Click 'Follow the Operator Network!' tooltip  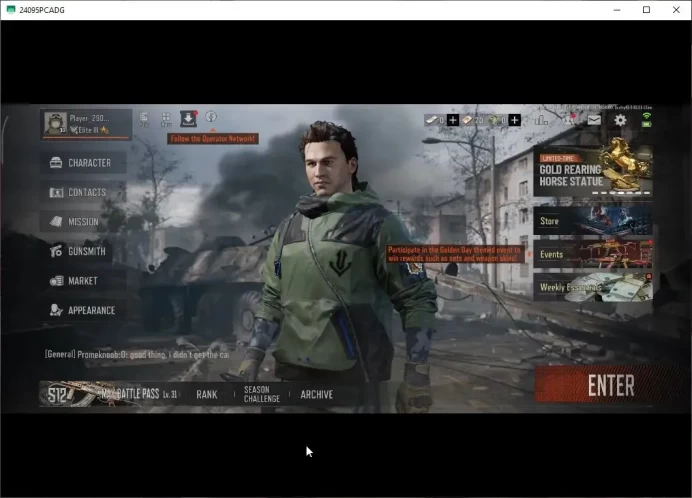[213, 139]
